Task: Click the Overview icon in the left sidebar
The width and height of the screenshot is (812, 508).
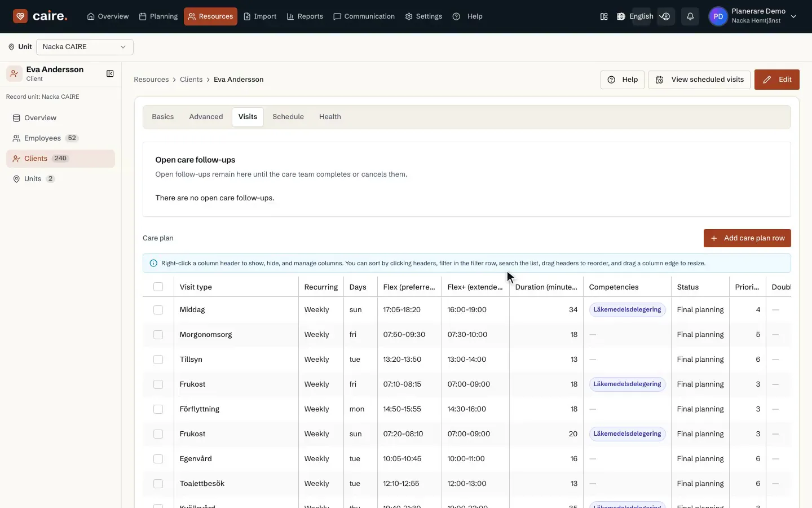Action: click(x=16, y=118)
